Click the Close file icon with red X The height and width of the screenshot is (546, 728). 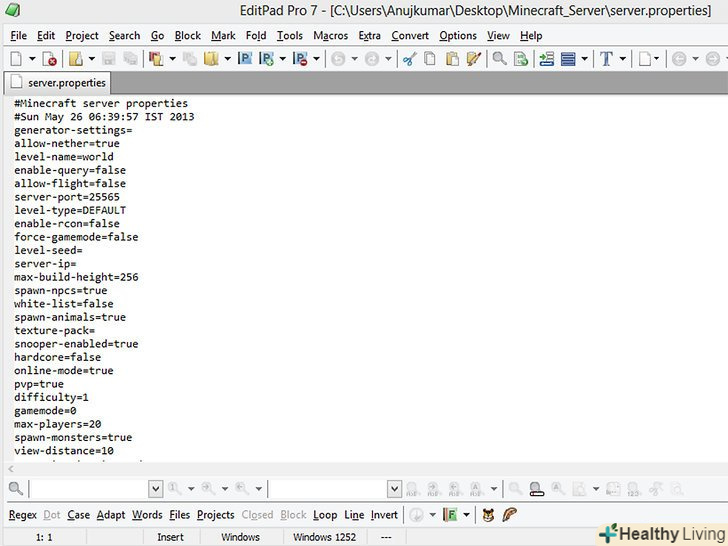pyautogui.click(x=50, y=60)
